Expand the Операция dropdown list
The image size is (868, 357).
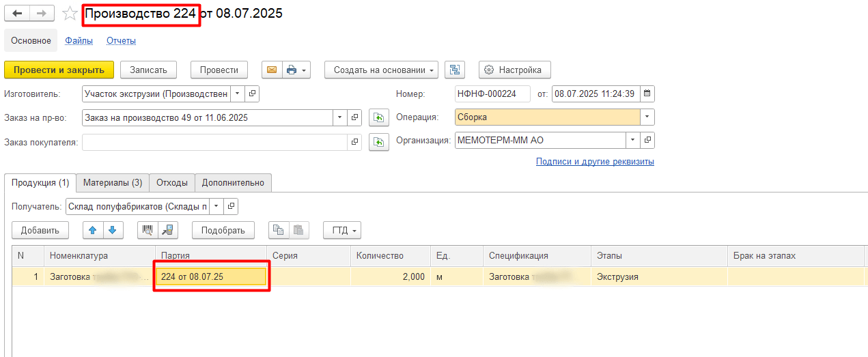click(x=647, y=117)
